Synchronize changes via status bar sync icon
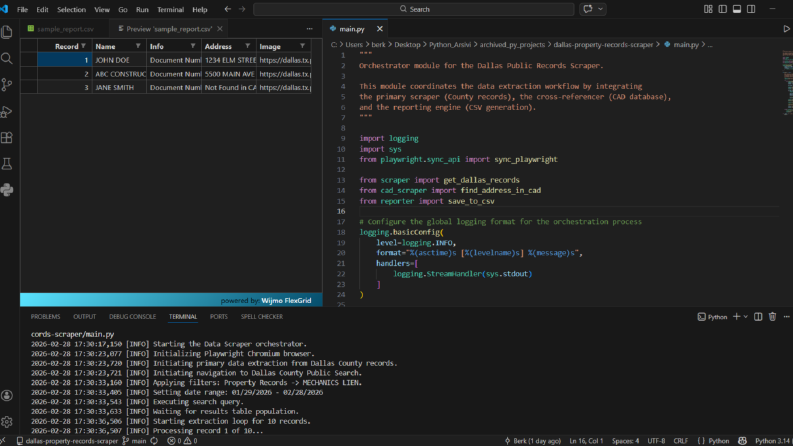 pyautogui.click(x=154, y=441)
